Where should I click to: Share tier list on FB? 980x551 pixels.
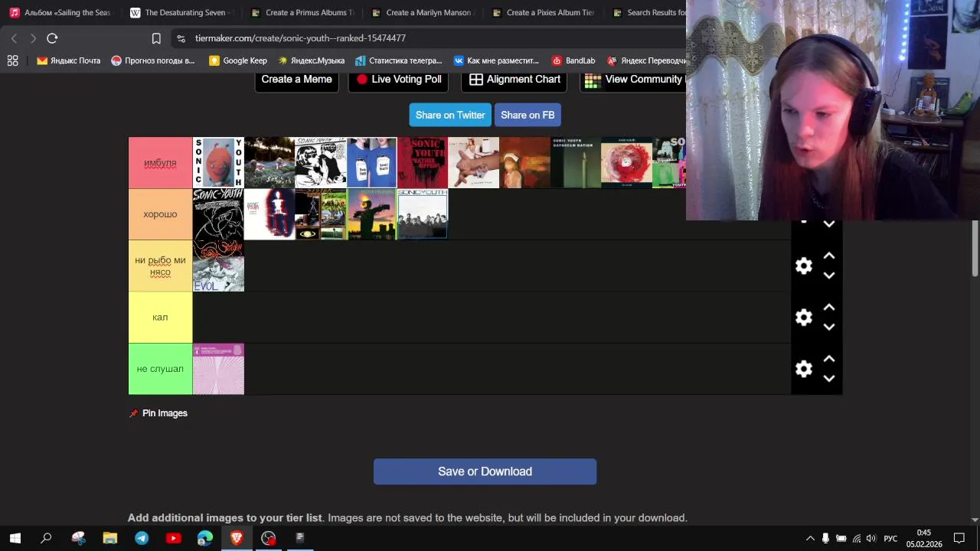pyautogui.click(x=528, y=115)
